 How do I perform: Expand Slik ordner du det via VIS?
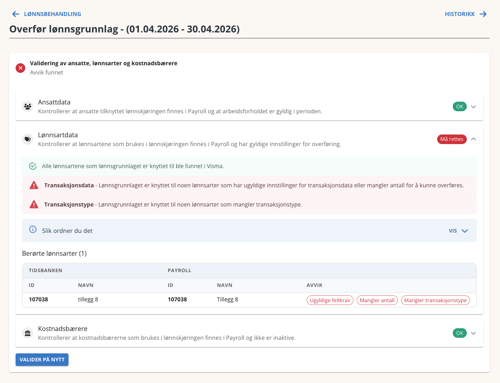[452, 231]
